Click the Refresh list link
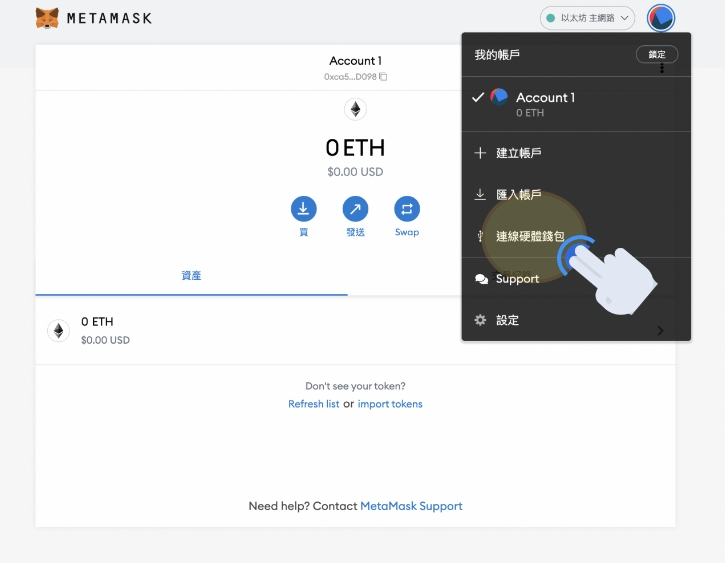The image size is (725, 563). click(313, 404)
